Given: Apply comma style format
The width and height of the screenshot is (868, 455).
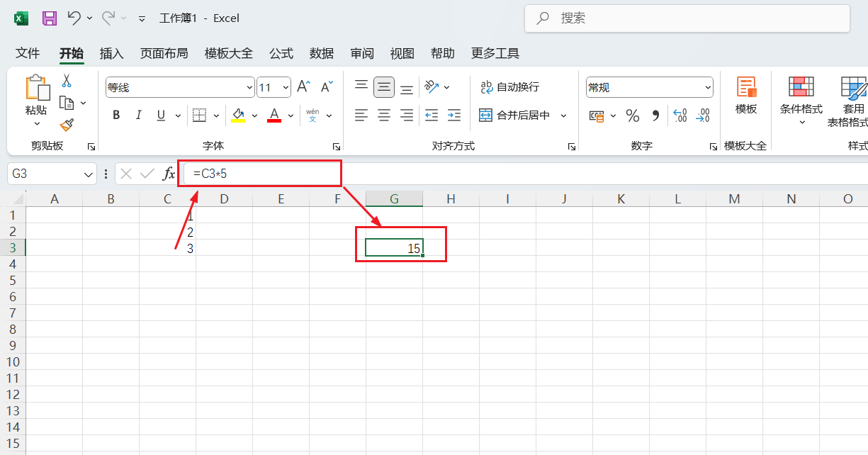Looking at the screenshot, I should click(x=655, y=116).
